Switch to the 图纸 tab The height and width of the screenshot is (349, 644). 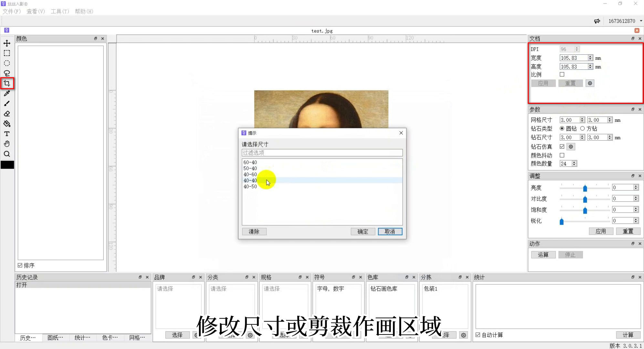(55, 338)
